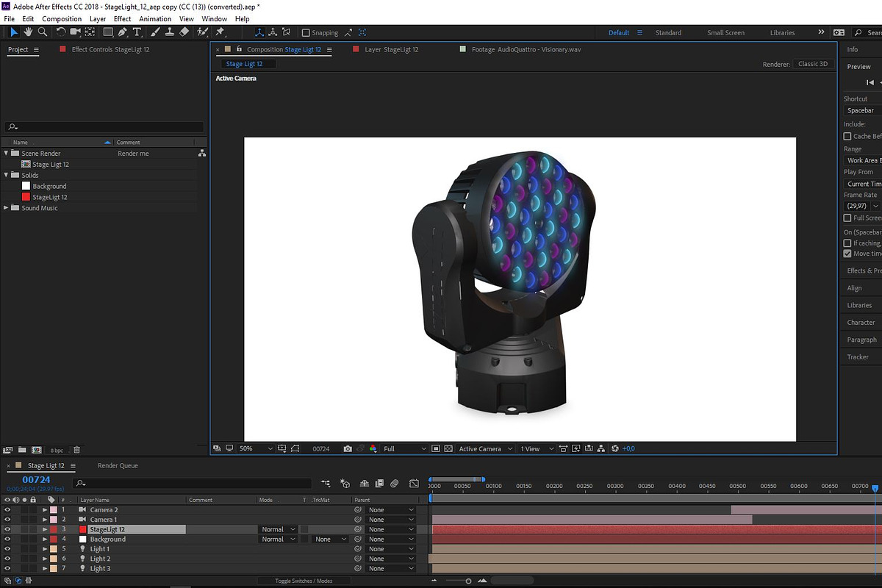The image size is (882, 588).
Task: Enable the Full Screen checkbox
Action: [x=847, y=218]
